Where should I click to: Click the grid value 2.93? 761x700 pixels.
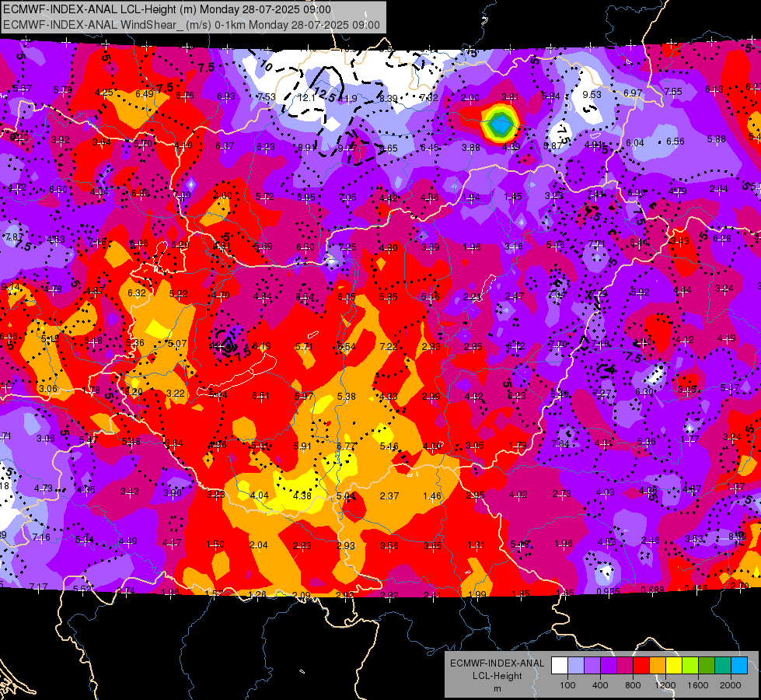346,545
